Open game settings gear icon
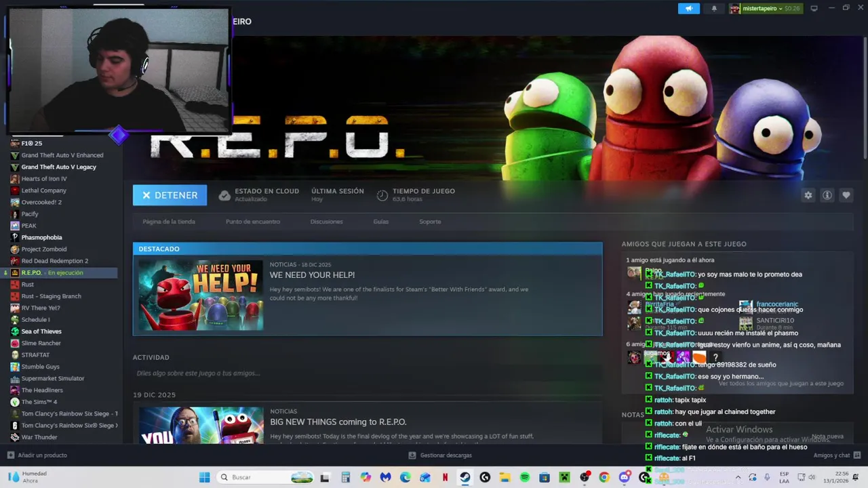This screenshot has height=488, width=868. (x=808, y=195)
